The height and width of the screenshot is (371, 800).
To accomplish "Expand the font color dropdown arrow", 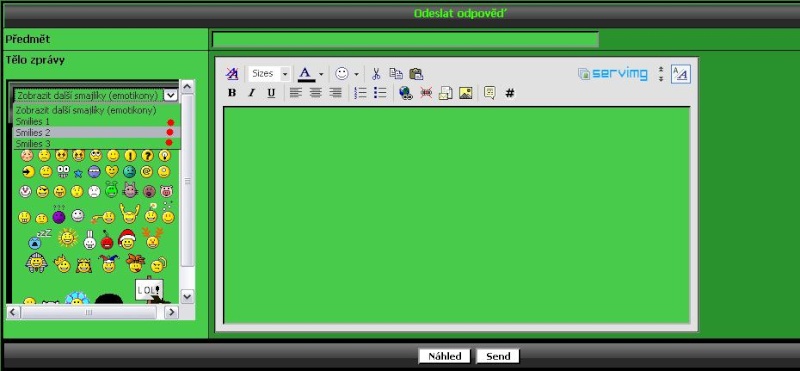I will coord(321,75).
